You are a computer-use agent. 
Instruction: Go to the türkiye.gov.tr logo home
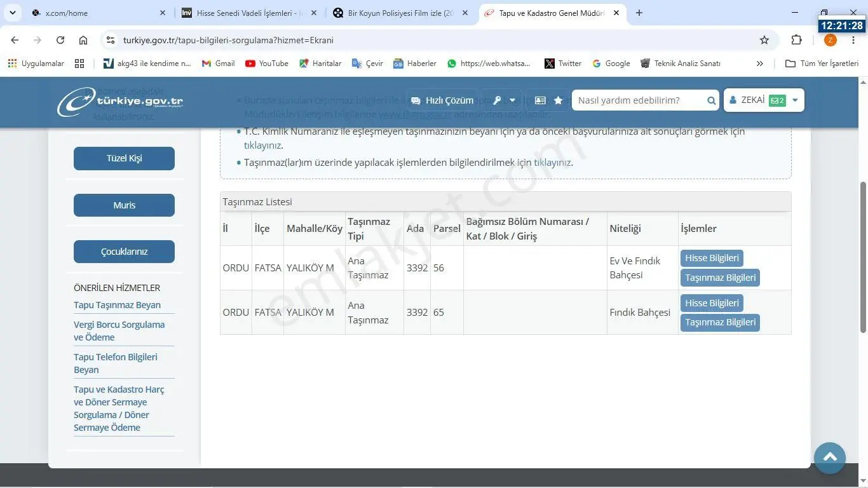pyautogui.click(x=120, y=102)
